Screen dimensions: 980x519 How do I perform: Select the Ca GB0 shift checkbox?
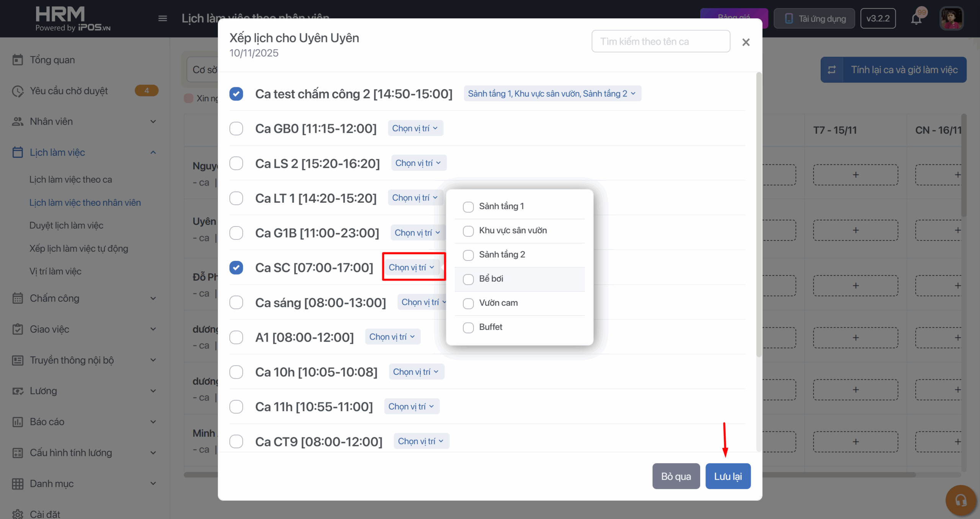(x=236, y=129)
